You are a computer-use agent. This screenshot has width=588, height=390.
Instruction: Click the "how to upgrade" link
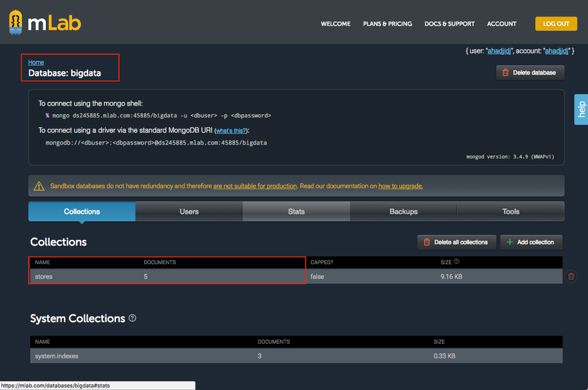(400, 186)
